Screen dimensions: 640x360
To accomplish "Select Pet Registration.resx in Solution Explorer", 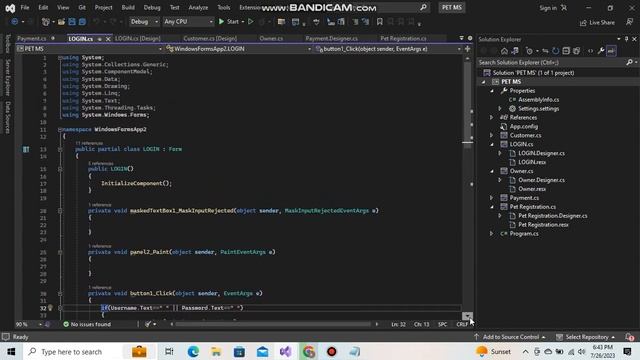I will click(543, 224).
